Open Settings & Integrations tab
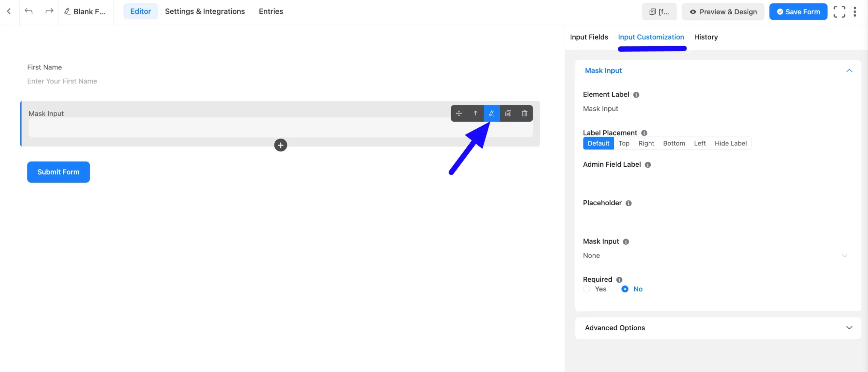This screenshot has height=372, width=868. tap(205, 11)
